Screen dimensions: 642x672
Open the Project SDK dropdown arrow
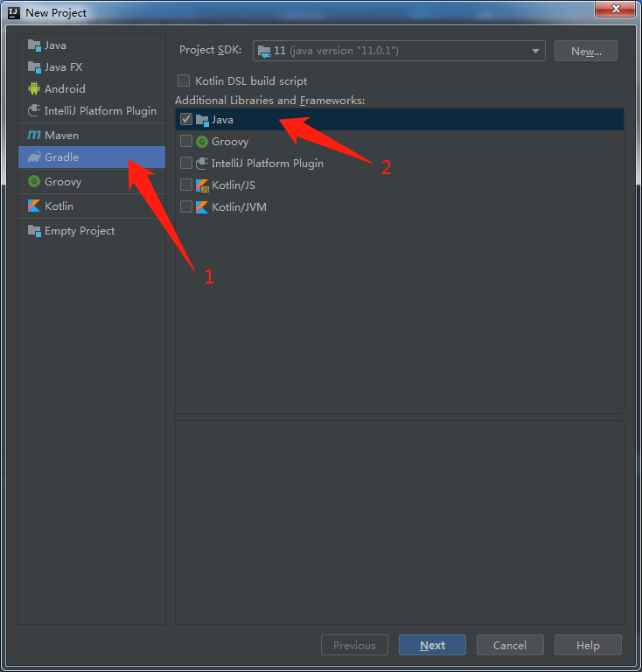click(x=535, y=51)
